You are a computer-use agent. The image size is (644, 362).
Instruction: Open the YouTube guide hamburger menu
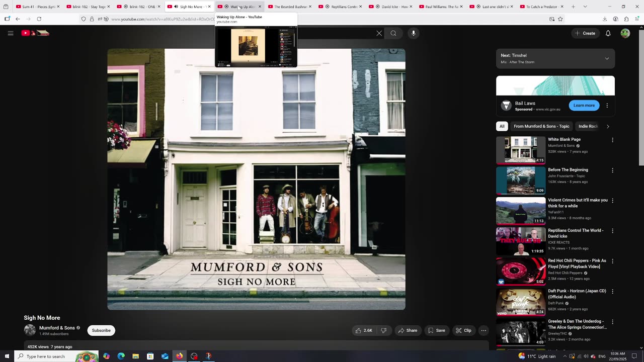pos(11,33)
